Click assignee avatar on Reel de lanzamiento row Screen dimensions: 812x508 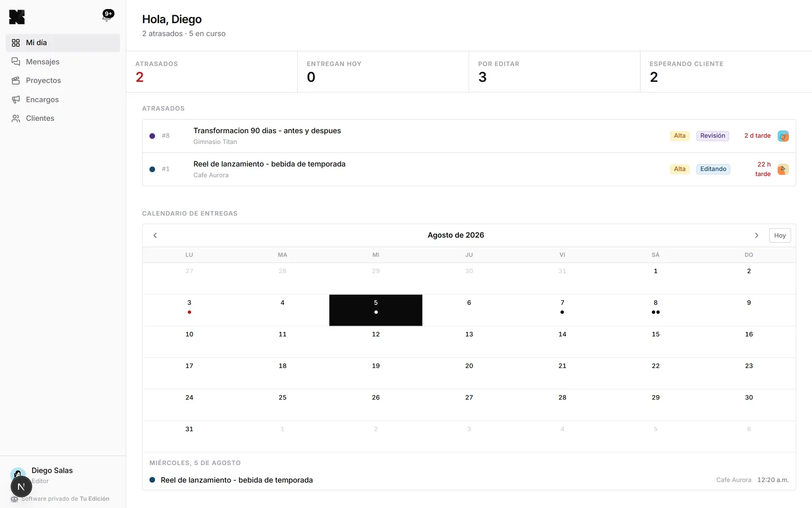click(x=783, y=169)
